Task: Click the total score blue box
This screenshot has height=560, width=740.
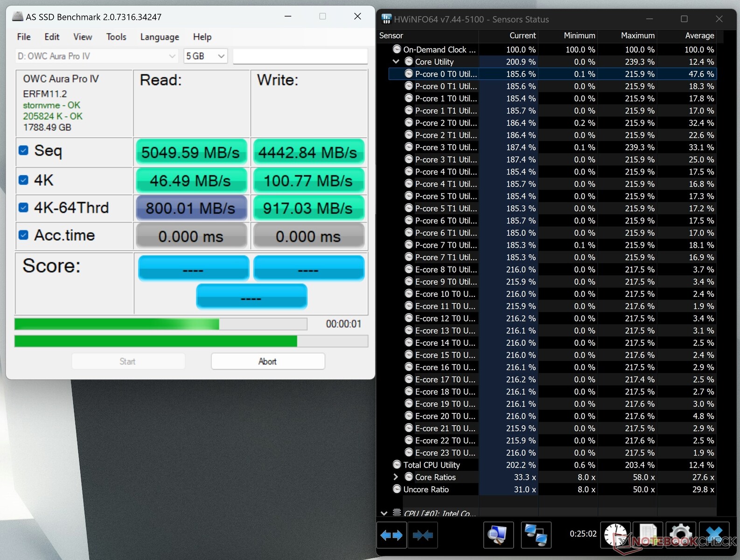Action: [x=251, y=296]
